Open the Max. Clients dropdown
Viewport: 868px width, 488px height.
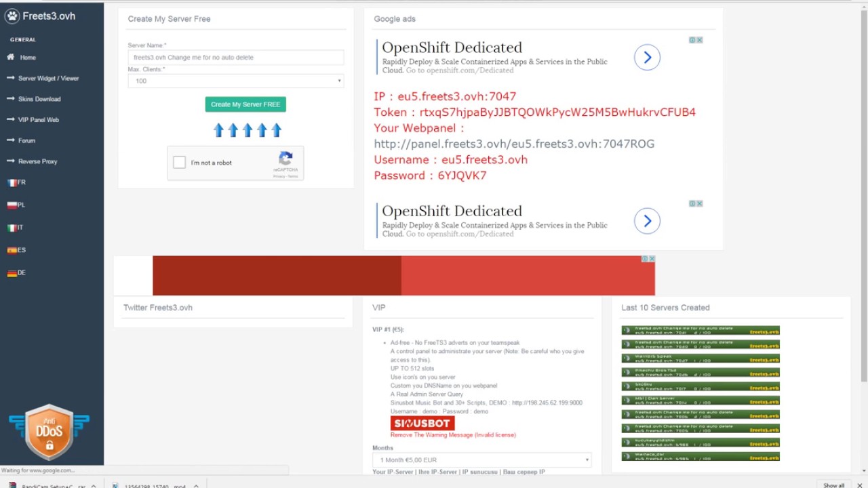pos(235,81)
